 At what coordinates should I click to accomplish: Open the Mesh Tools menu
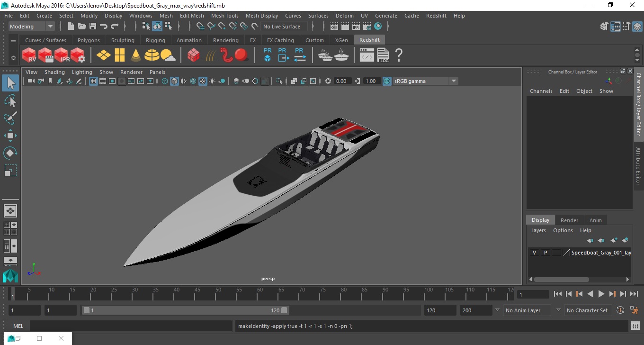224,16
